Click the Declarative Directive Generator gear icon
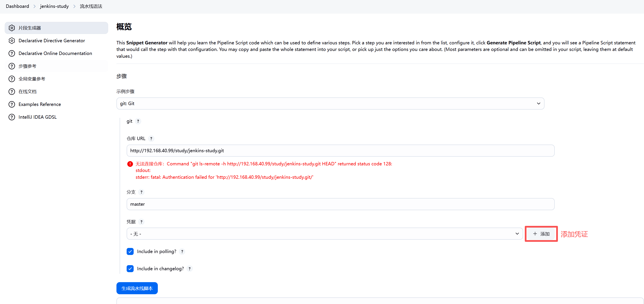 click(x=12, y=41)
